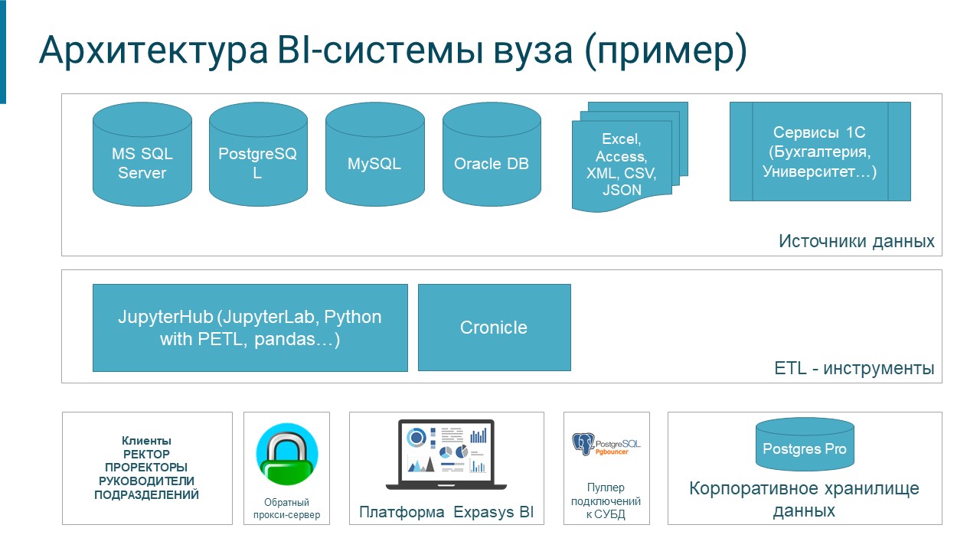Select the ETL - инструменты label
Viewport: 980px width, 551px height.
coord(854,368)
